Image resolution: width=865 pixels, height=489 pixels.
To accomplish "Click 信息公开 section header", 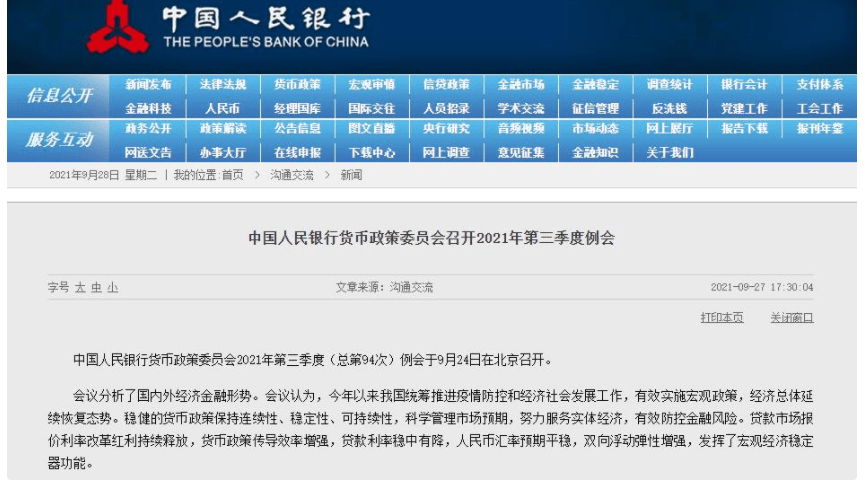I will click(59, 95).
